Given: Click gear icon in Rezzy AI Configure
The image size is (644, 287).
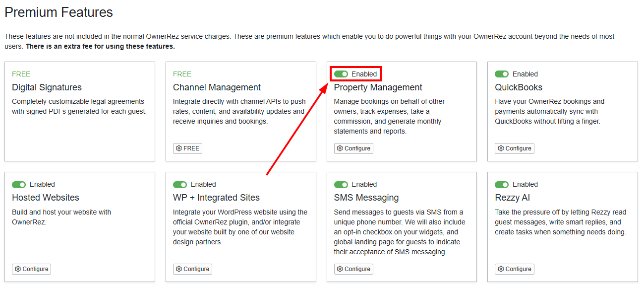Looking at the screenshot, I should point(501,269).
